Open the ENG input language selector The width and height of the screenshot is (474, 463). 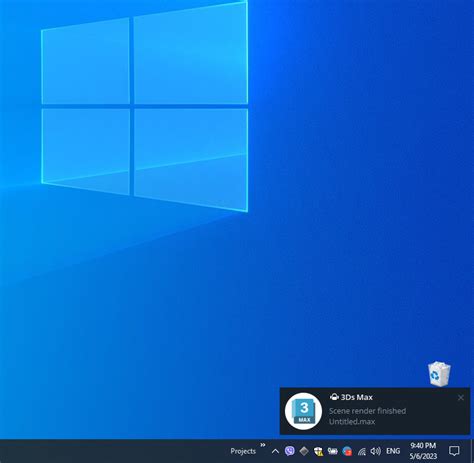(x=393, y=451)
